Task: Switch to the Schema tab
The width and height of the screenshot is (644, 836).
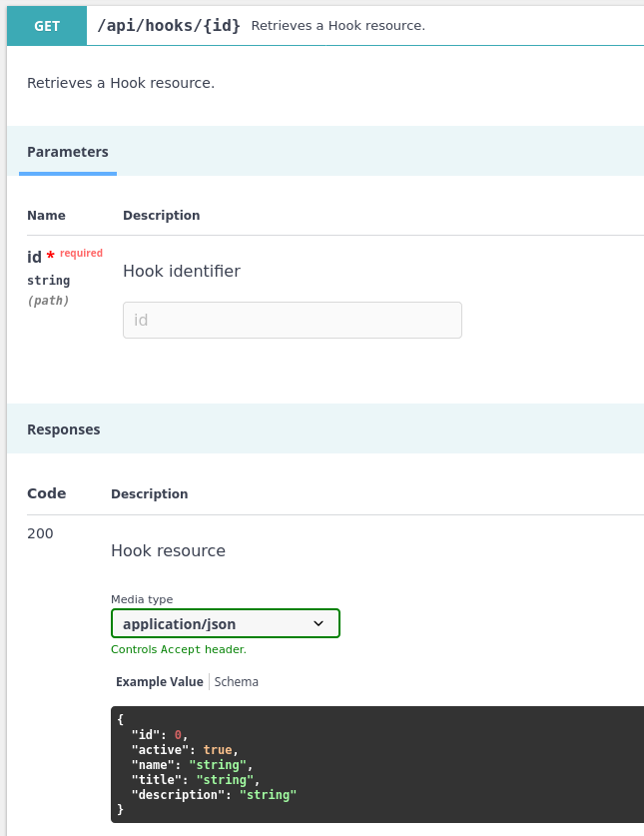Action: click(236, 681)
